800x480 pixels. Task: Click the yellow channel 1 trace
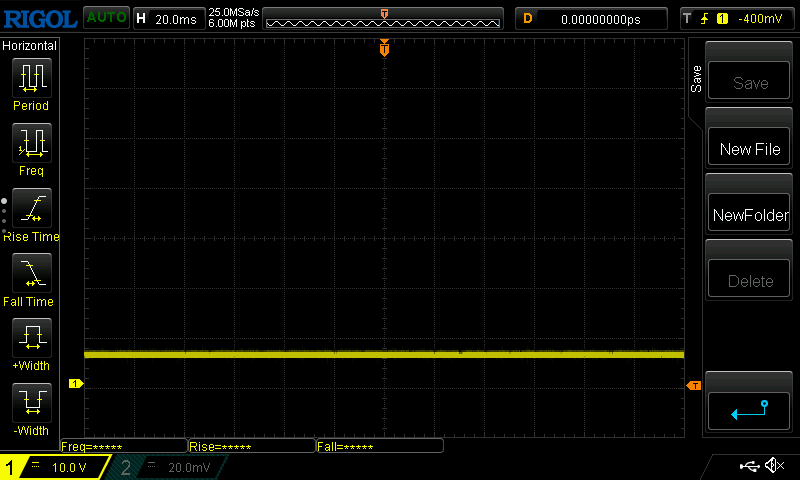coord(384,354)
